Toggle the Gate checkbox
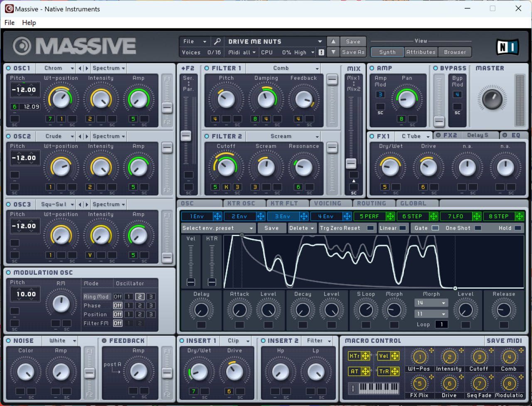Viewport: 532px width, 406px height. click(435, 228)
